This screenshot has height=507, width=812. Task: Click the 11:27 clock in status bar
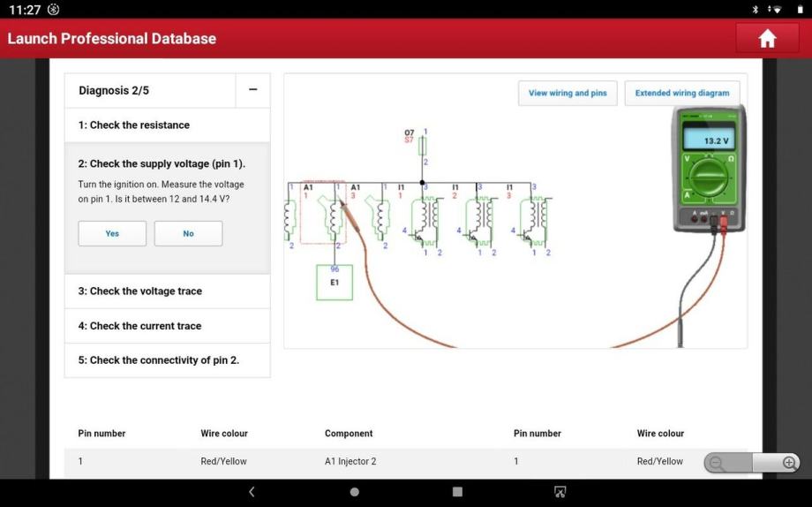25,10
